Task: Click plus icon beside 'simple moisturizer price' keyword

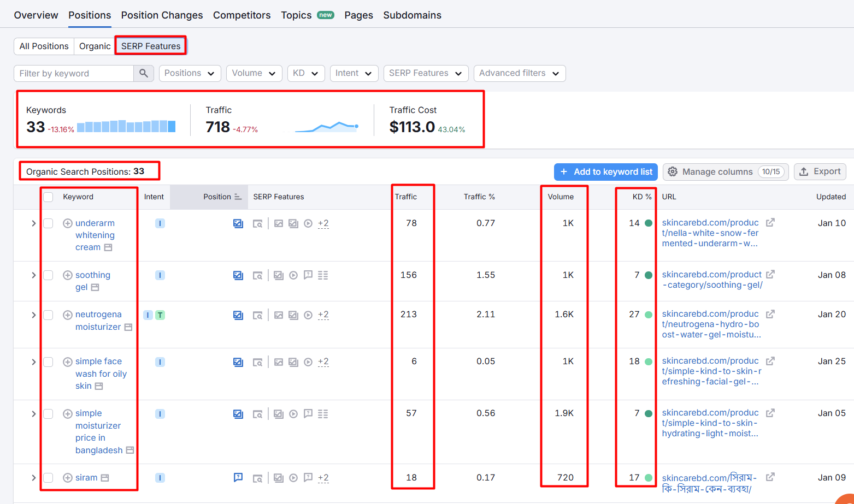Action: tap(68, 414)
